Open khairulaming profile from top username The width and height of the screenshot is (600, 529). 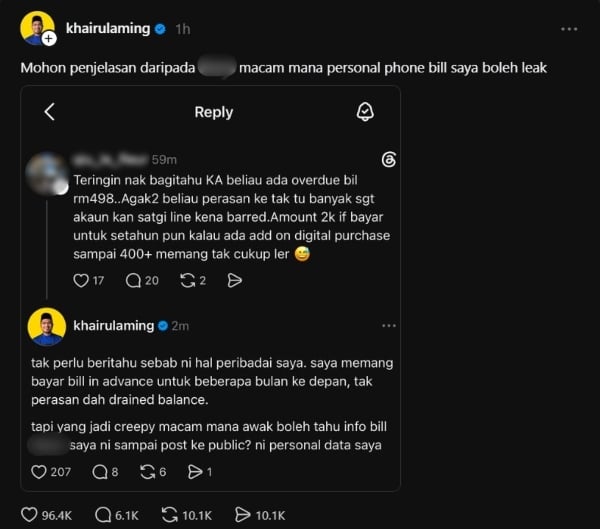[x=108, y=29]
